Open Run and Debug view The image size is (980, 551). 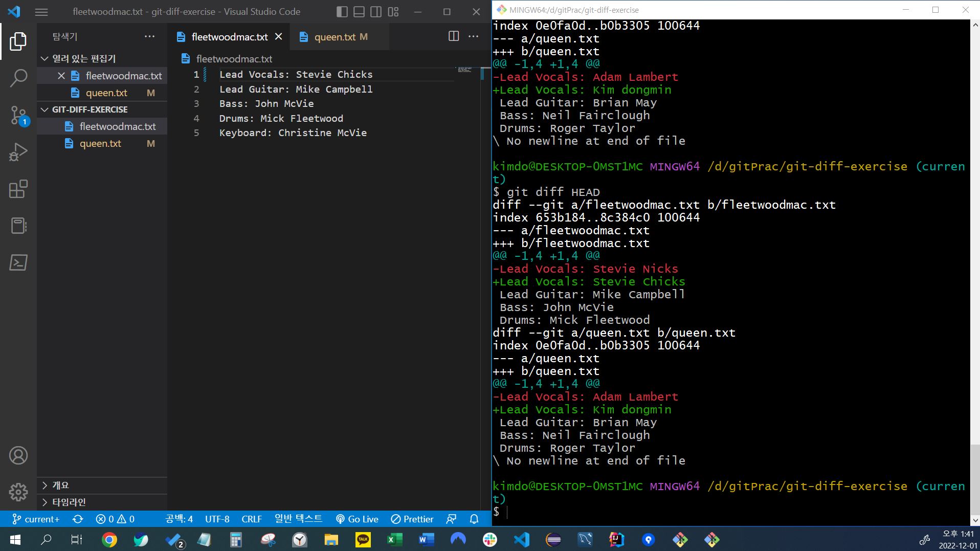(x=18, y=152)
